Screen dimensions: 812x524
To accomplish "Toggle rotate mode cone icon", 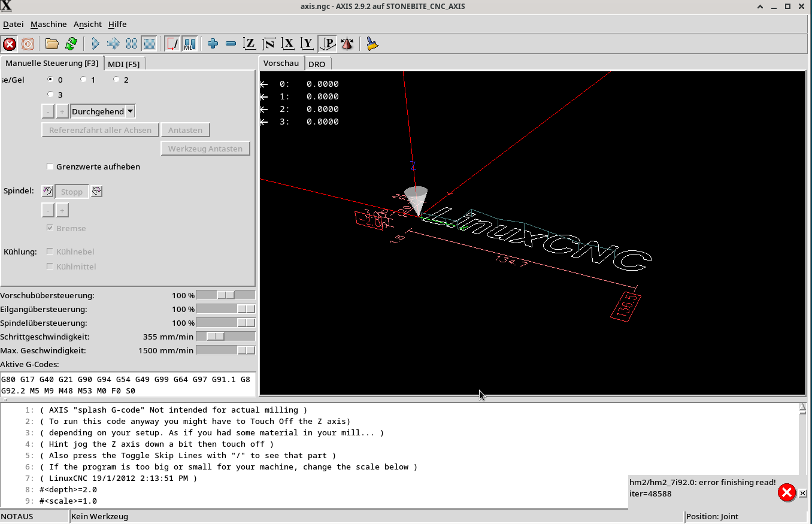I will pyautogui.click(x=346, y=44).
